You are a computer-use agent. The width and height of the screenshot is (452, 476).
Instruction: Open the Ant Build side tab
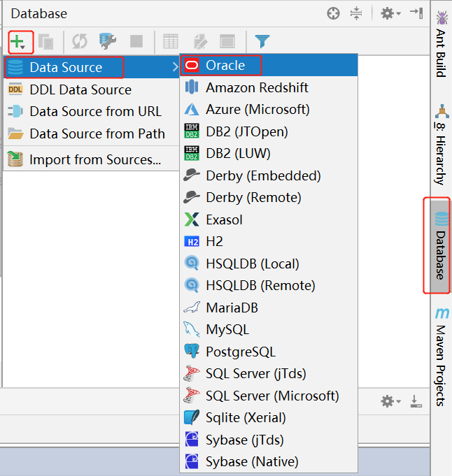tap(442, 44)
